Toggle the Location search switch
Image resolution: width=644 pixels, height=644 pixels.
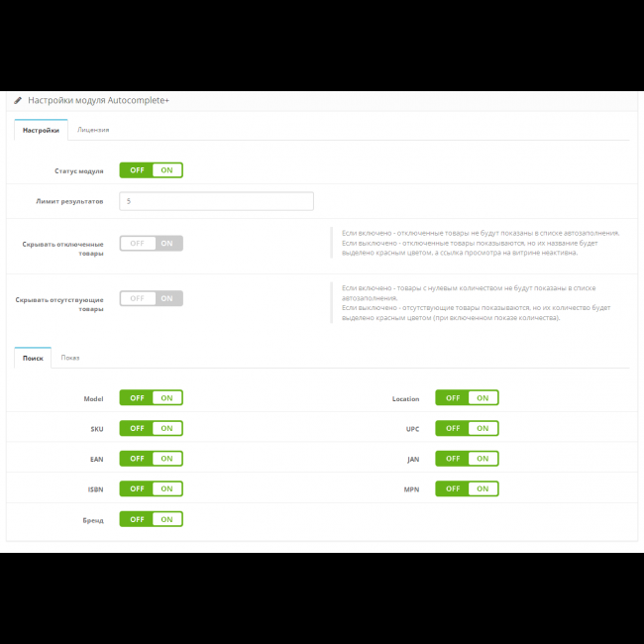pos(467,398)
